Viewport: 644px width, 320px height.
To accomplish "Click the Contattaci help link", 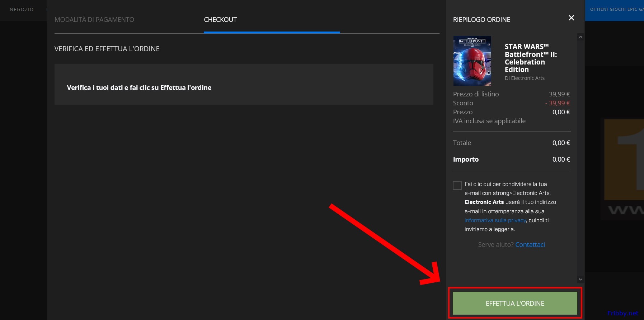I will click(530, 245).
